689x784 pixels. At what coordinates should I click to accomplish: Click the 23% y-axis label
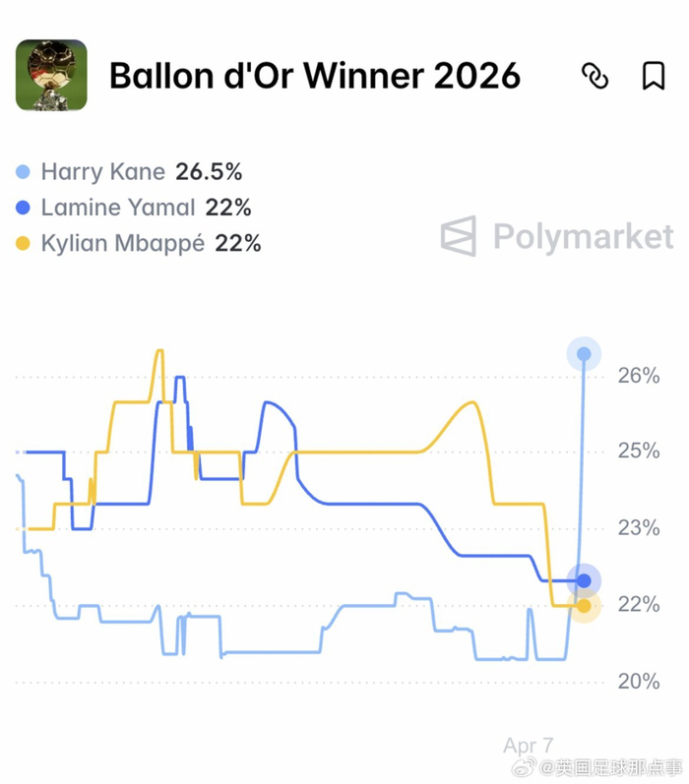[x=639, y=528]
